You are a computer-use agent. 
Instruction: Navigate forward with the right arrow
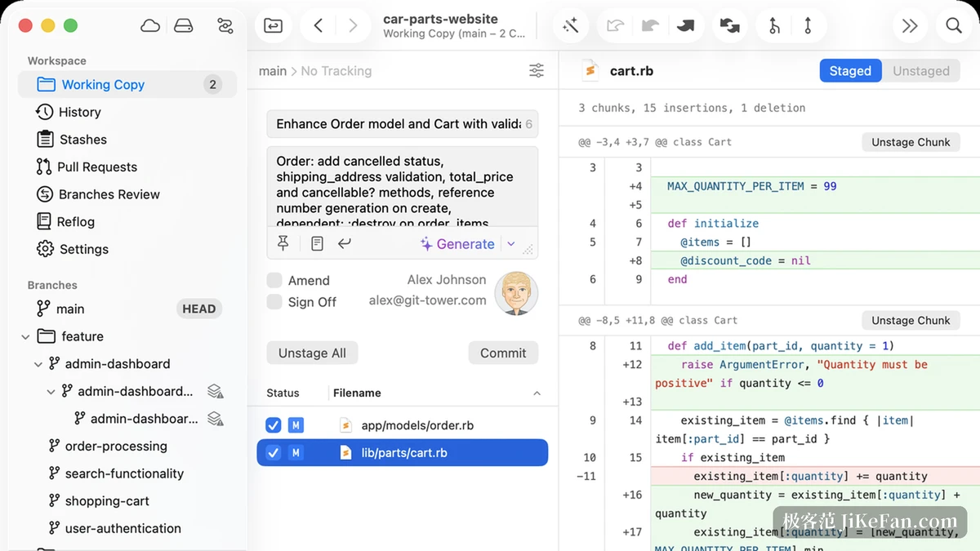(353, 26)
